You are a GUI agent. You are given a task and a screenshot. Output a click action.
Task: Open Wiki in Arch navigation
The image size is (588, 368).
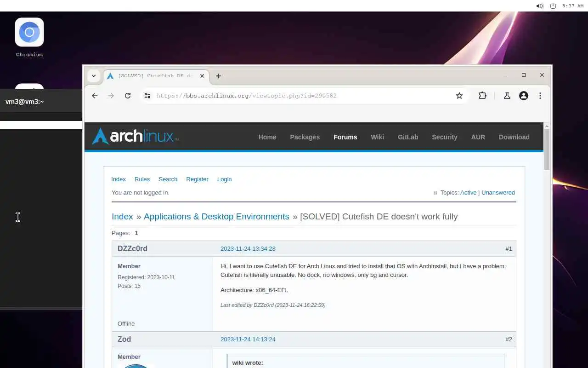click(x=377, y=137)
